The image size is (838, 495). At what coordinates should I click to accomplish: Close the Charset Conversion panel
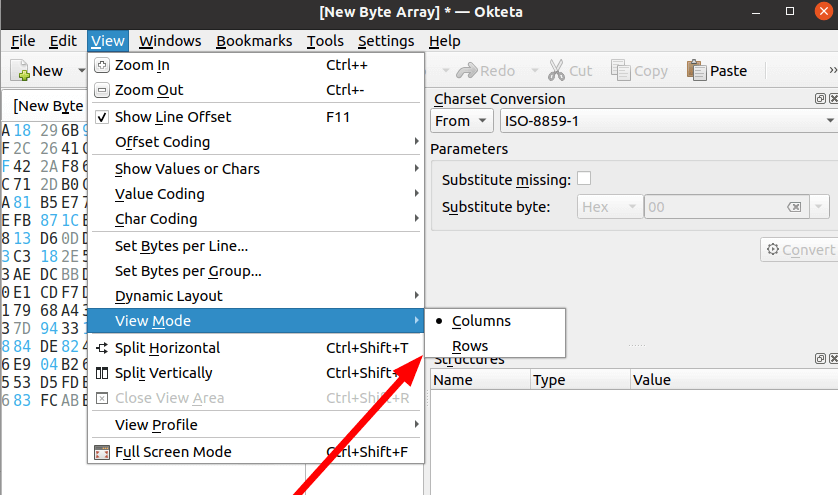[x=833, y=98]
